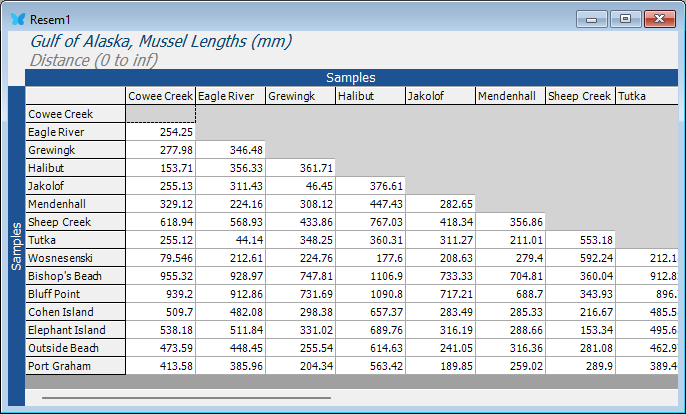Select the Halibut column header
The height and width of the screenshot is (414, 686).
click(x=370, y=96)
